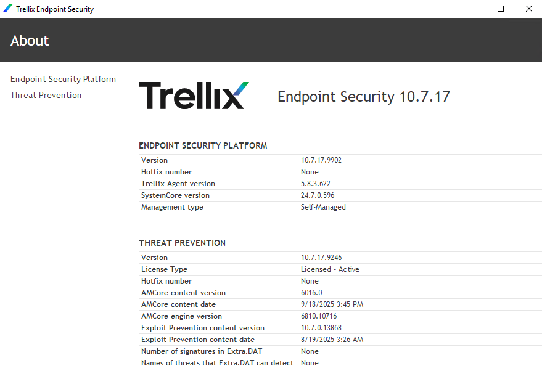Click the Self-Managed management type value
This screenshot has width=542, height=392.
click(x=323, y=207)
